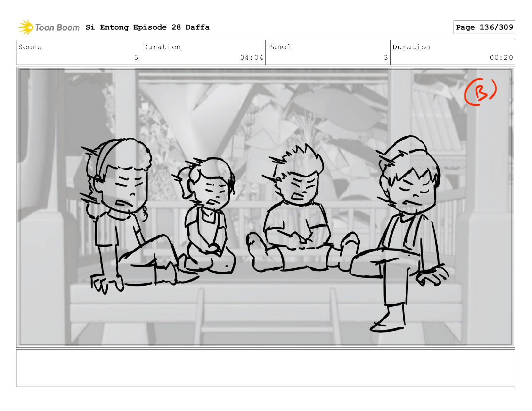Click the 'Page 136/309' page indicator
Viewport: 532px width, 411px height.
pyautogui.click(x=484, y=27)
